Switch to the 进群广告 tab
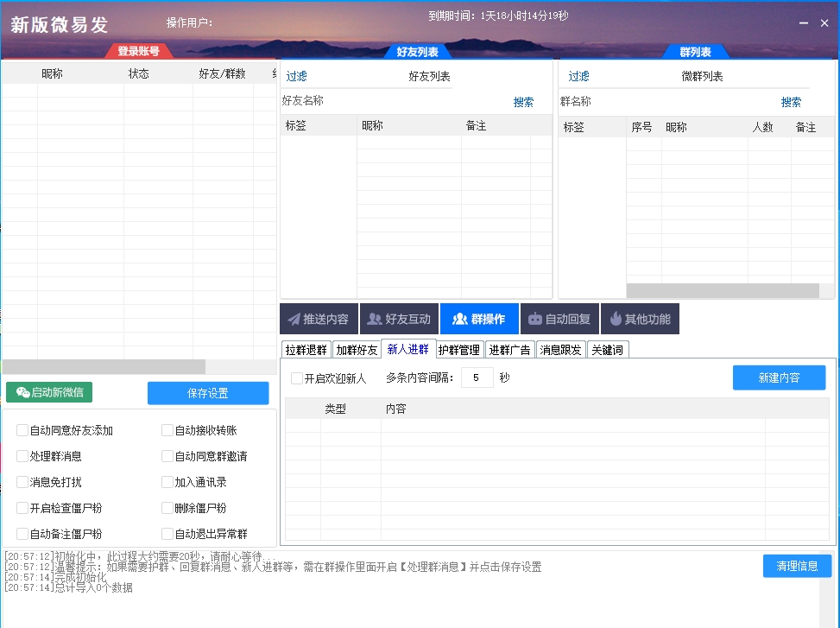The image size is (840, 628). coord(509,350)
